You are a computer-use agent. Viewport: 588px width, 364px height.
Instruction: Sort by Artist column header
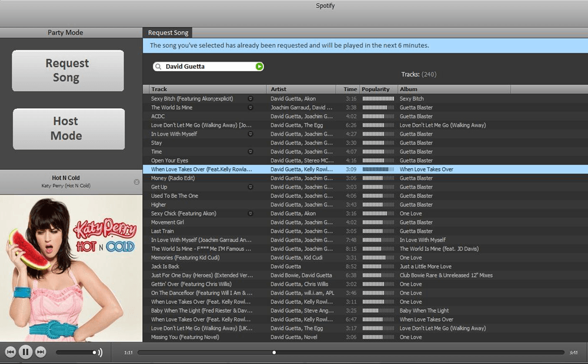[x=301, y=89]
